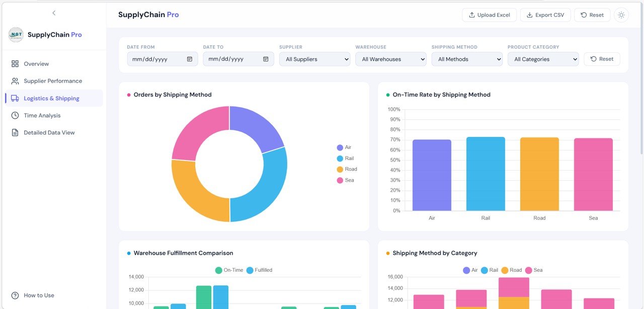Expand the All Warehouses dropdown

[391, 59]
